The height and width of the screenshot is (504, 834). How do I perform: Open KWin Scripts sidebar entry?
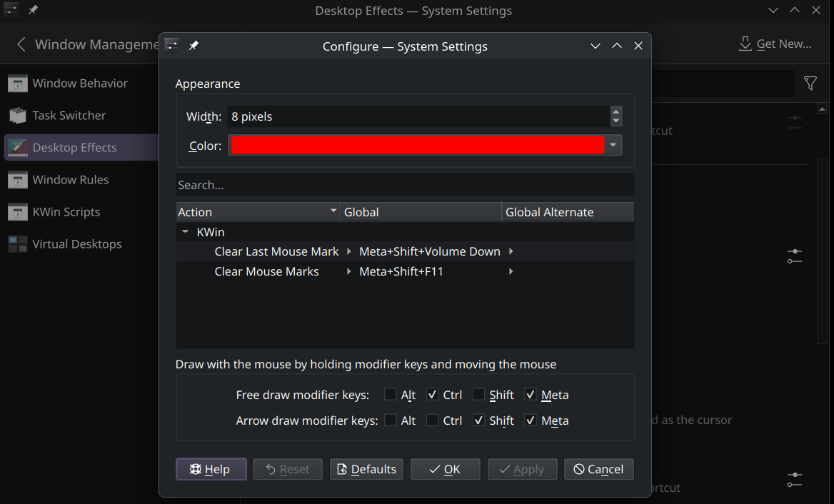pos(80,211)
